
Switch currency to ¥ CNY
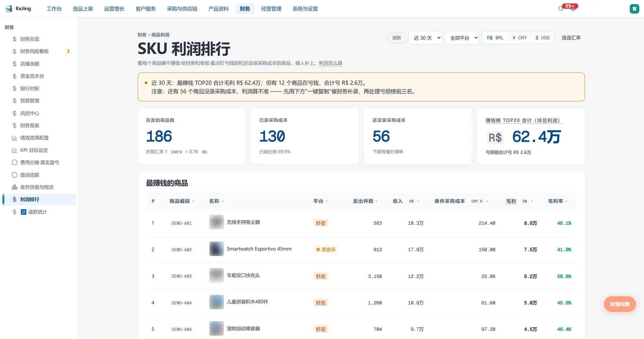pos(520,38)
